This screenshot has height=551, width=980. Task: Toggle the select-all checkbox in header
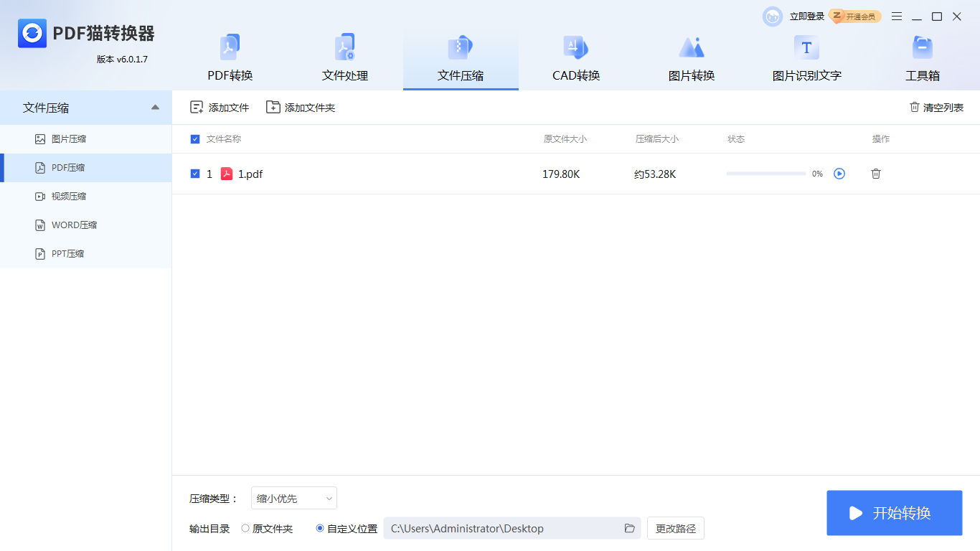195,139
